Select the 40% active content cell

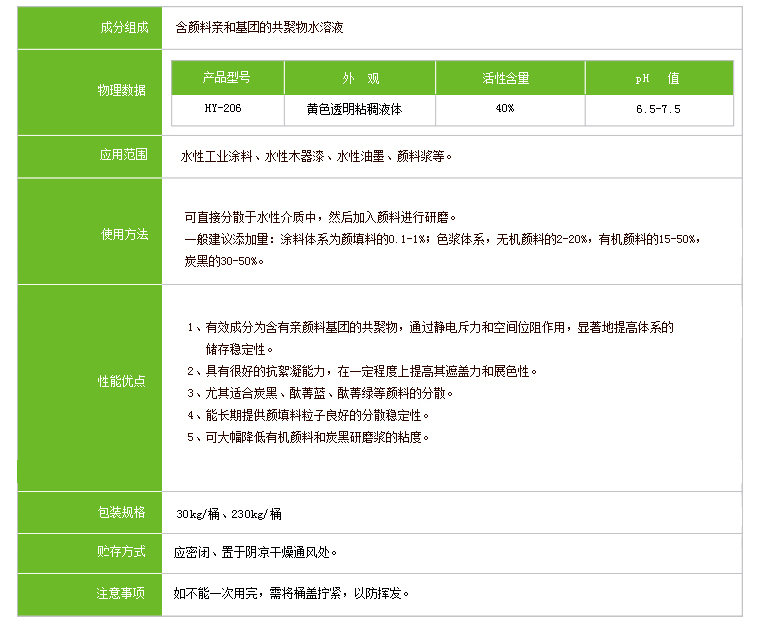(x=505, y=108)
